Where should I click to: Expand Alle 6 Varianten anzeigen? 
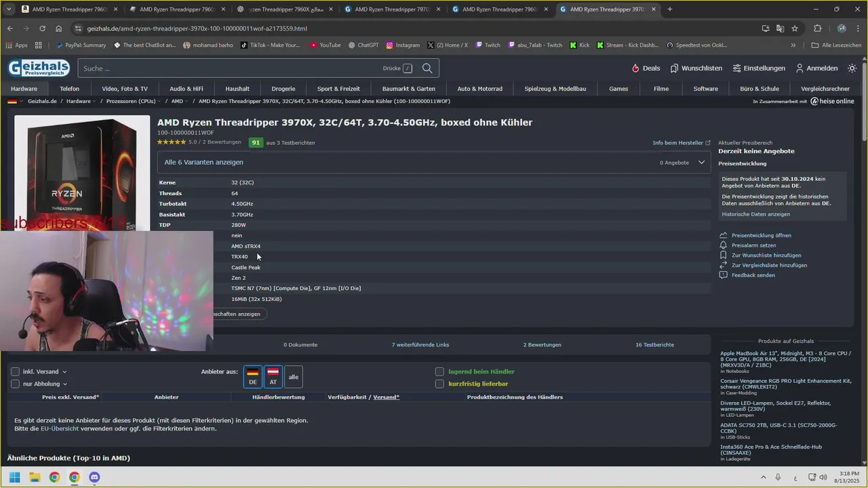tap(434, 163)
